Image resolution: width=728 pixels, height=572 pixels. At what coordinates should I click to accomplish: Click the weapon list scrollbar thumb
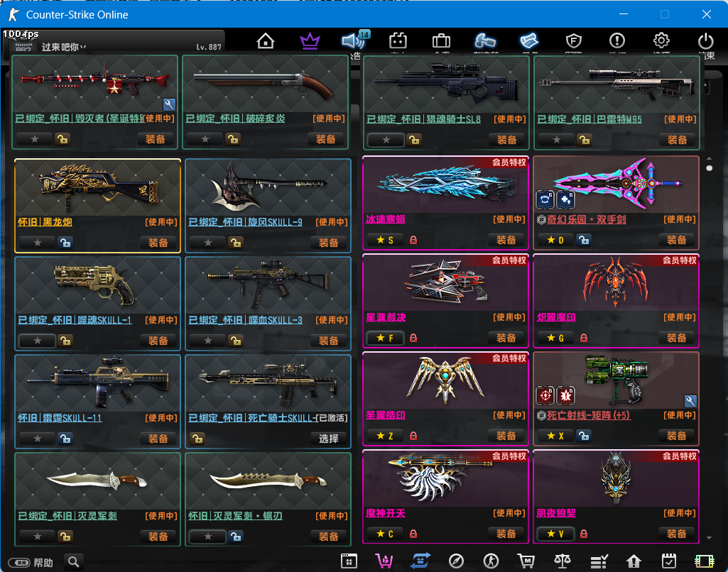click(x=709, y=168)
